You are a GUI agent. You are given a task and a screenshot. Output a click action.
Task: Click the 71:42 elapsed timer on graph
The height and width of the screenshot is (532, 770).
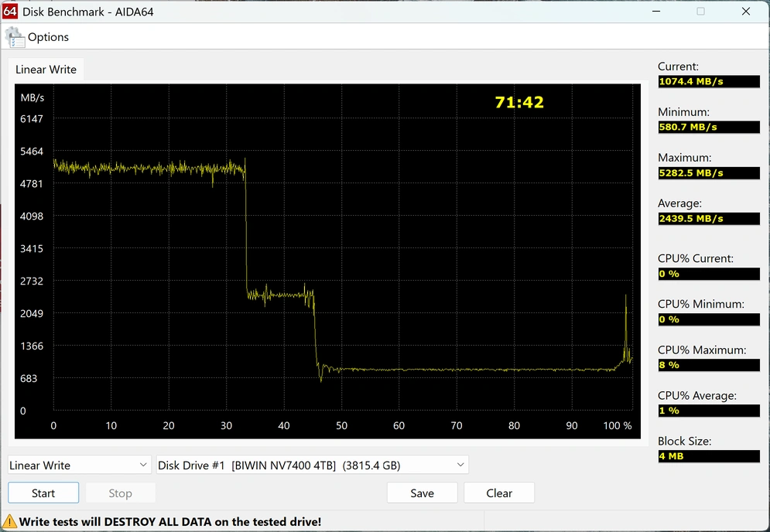(x=519, y=102)
